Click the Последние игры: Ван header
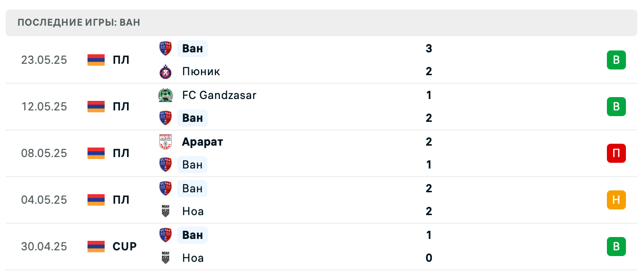The image size is (644, 277). click(x=79, y=23)
